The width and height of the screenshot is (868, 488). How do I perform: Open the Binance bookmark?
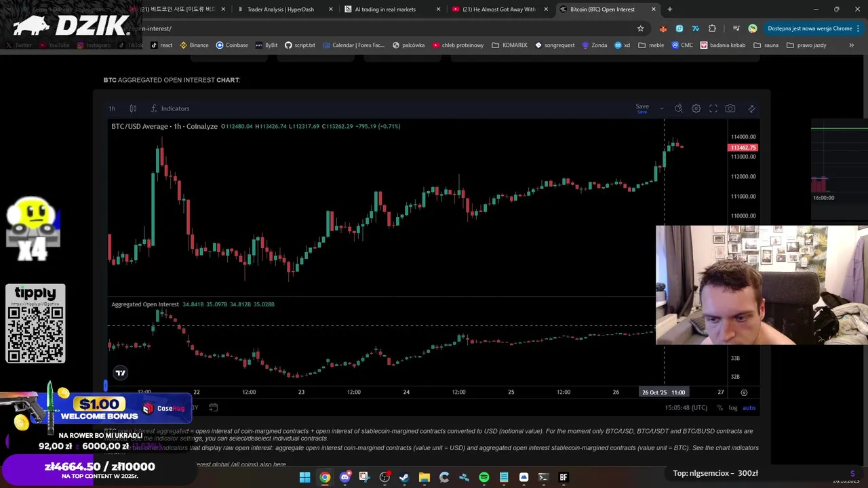pyautogui.click(x=195, y=45)
